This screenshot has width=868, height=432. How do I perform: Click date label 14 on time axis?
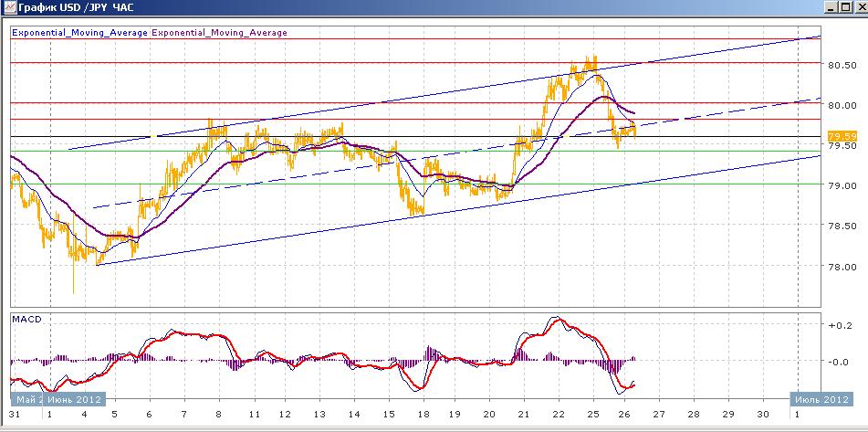(354, 415)
